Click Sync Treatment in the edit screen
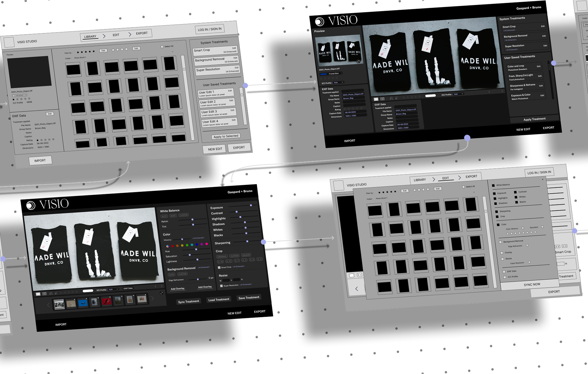 189,301
